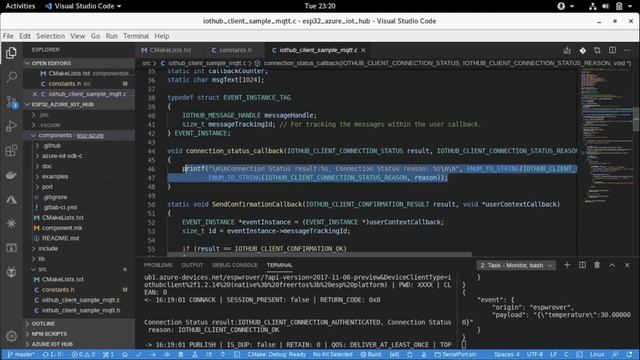This screenshot has height=360, width=640.
Task: Open the Selection menu
Action: coord(50,36)
